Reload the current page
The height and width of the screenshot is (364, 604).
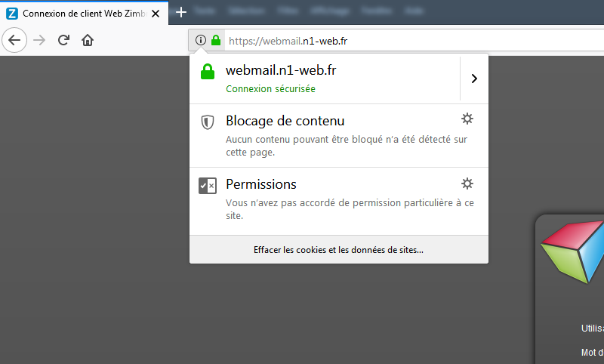(x=64, y=40)
